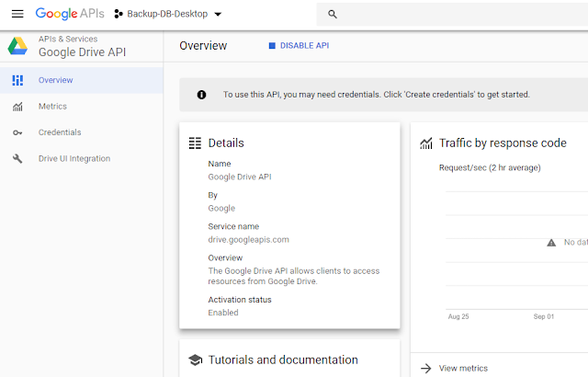Click the Tutorials and documentation heading
The width and height of the screenshot is (588, 377).
click(283, 360)
